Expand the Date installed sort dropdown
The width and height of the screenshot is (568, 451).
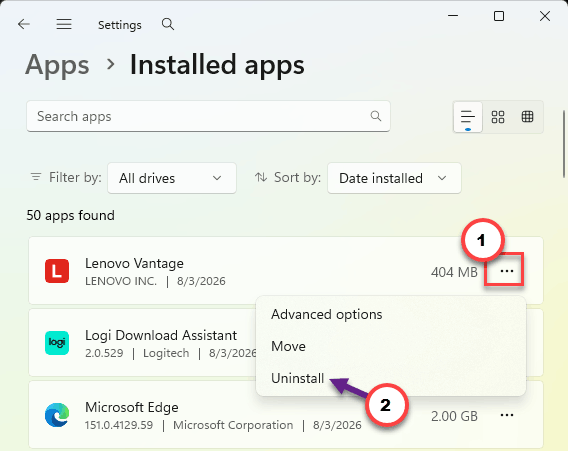[x=394, y=178]
